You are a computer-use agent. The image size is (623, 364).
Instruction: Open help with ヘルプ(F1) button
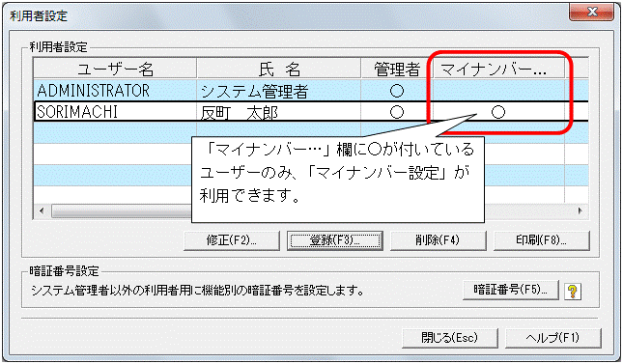click(x=552, y=338)
